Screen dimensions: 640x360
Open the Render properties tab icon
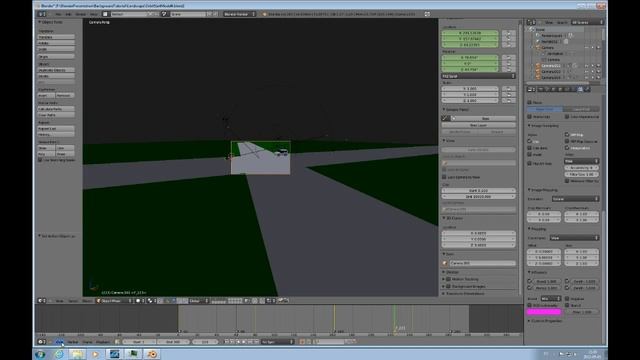click(540, 89)
